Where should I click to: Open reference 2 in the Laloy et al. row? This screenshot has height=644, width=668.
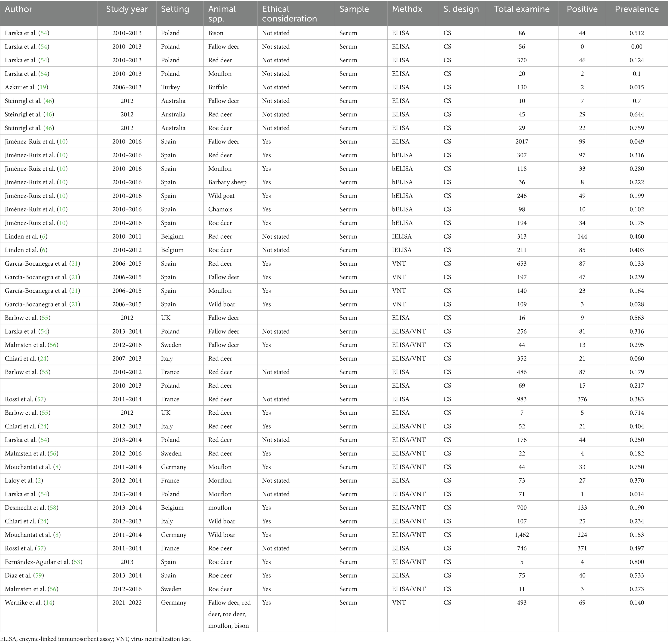[39, 480]
